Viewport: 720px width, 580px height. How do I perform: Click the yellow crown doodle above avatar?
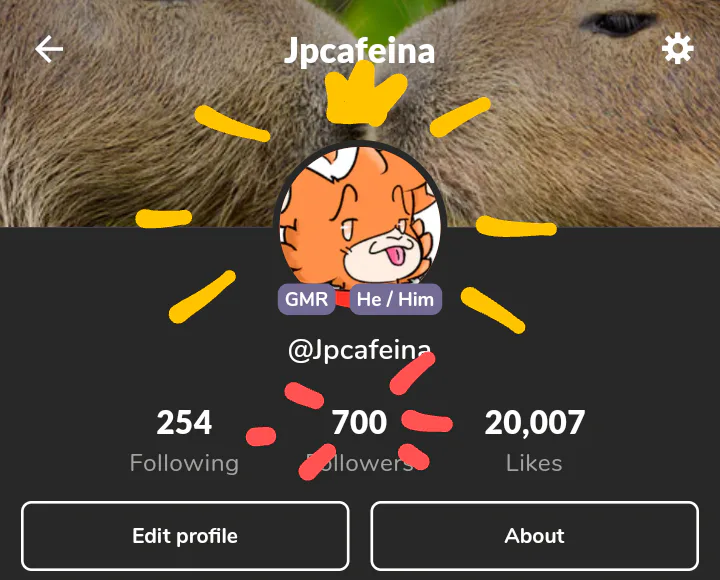[365, 94]
